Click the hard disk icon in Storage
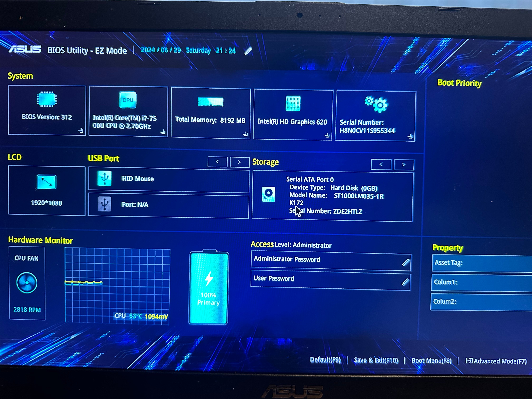The height and width of the screenshot is (399, 532). (268, 194)
